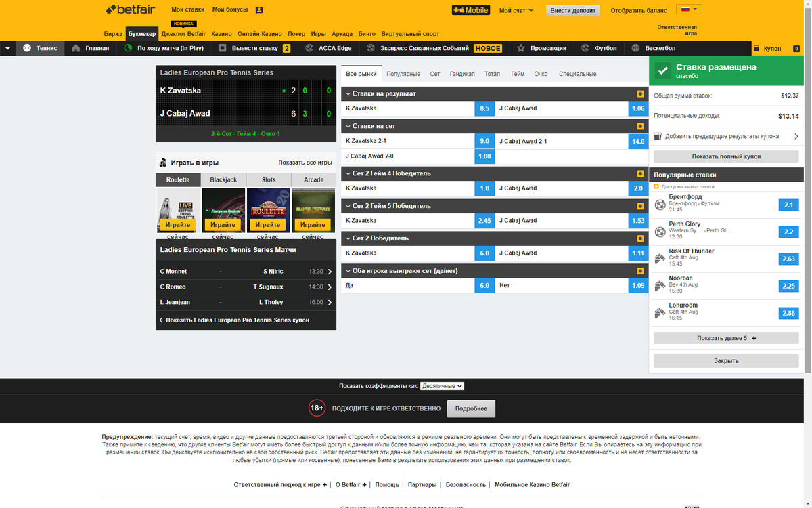Select the Популярные markets tab
Image resolution: width=812 pixels, height=508 pixels.
click(x=403, y=74)
